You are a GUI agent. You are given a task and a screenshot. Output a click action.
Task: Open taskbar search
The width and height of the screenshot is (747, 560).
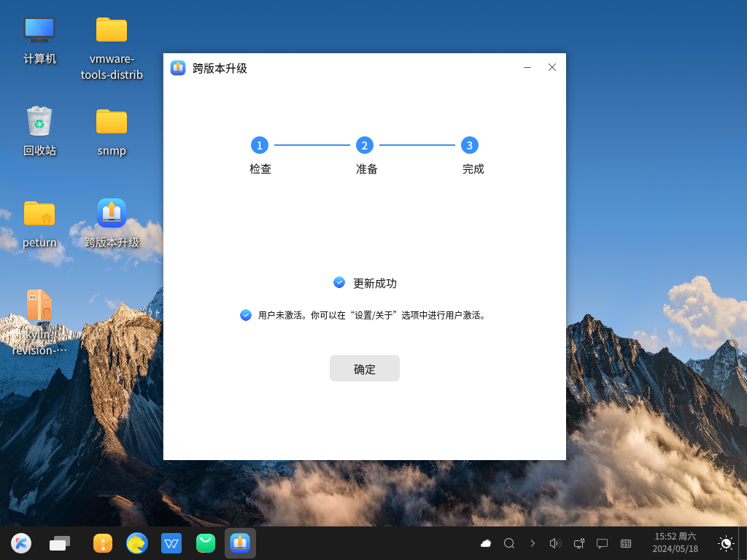[508, 542]
